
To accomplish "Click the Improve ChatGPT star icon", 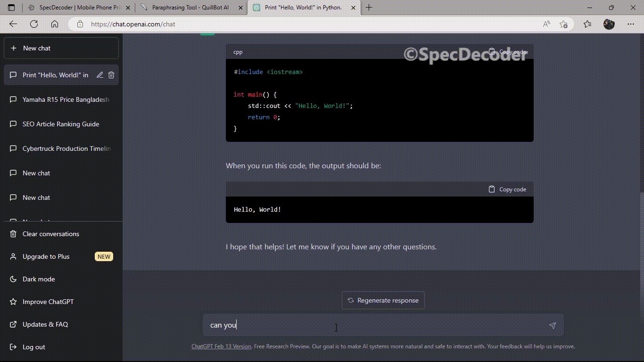I will (13, 302).
